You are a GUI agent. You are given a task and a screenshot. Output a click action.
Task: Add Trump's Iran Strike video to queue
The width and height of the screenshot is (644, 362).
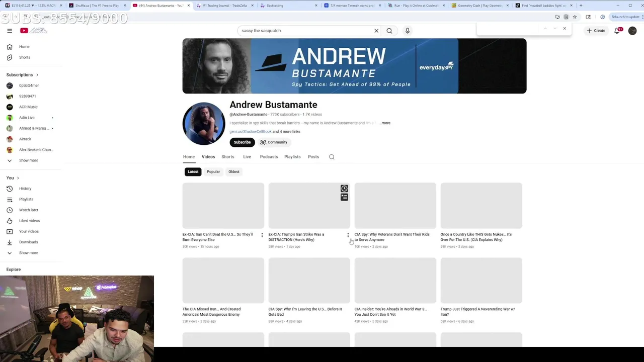[x=344, y=197]
